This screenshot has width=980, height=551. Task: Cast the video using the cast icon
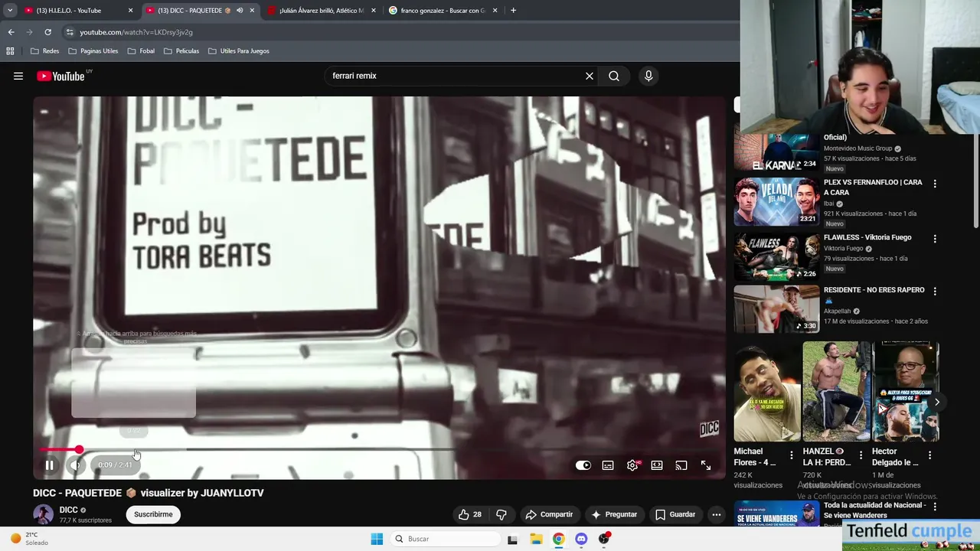[681, 465]
